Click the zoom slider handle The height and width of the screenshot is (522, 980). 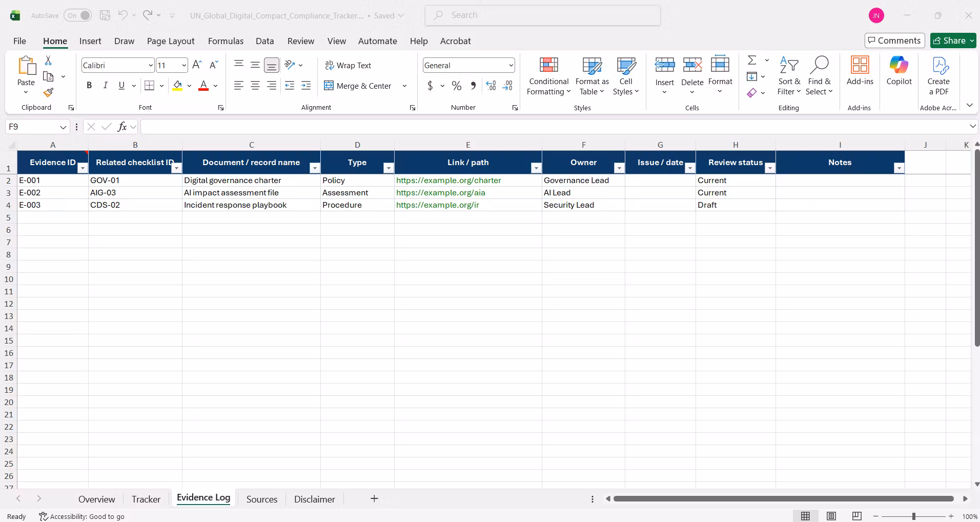[914, 516]
